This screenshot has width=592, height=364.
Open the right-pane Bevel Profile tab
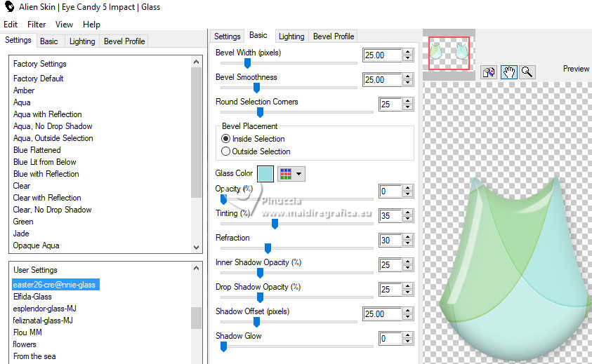tap(334, 36)
